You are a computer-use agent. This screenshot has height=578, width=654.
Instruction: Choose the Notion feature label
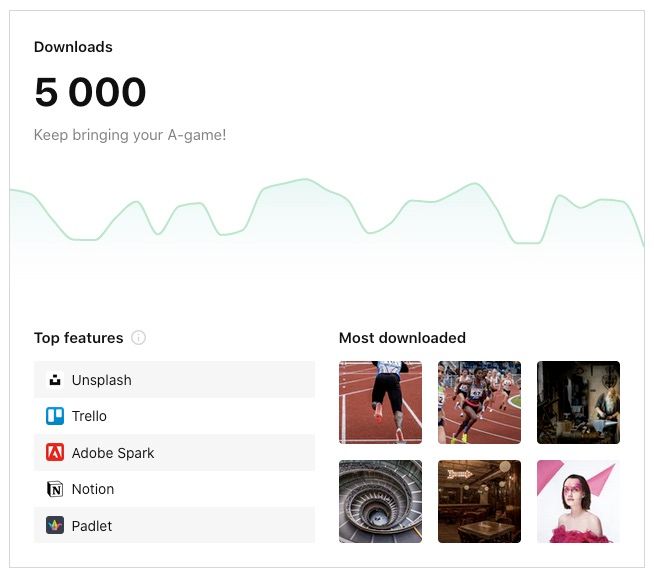(x=93, y=489)
